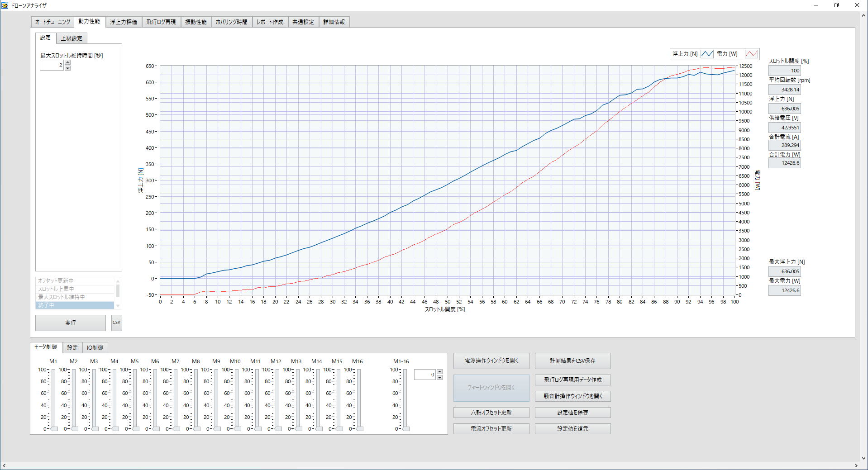The image size is (868, 470).
Task: Click the M1-16 master throttle slider
Action: (405, 399)
